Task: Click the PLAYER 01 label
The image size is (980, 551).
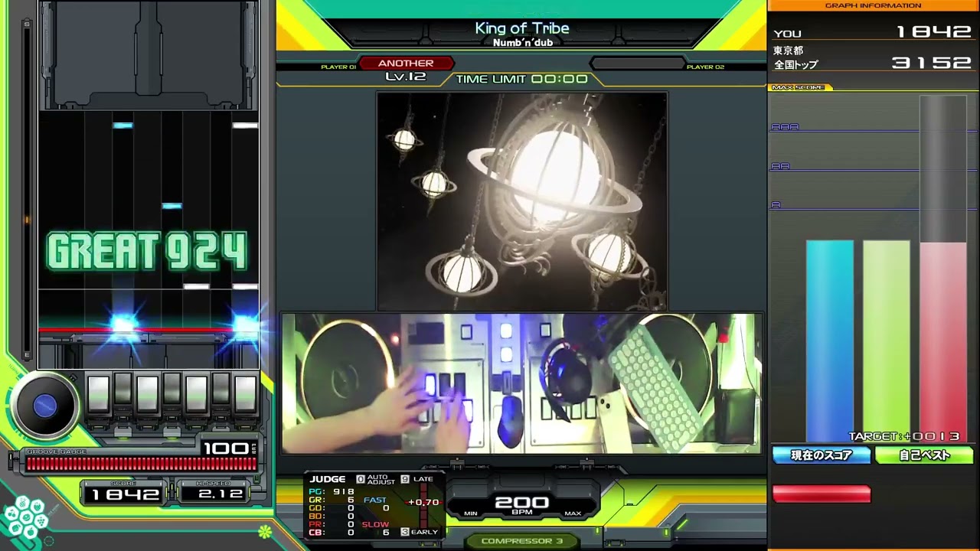Action: pos(338,67)
